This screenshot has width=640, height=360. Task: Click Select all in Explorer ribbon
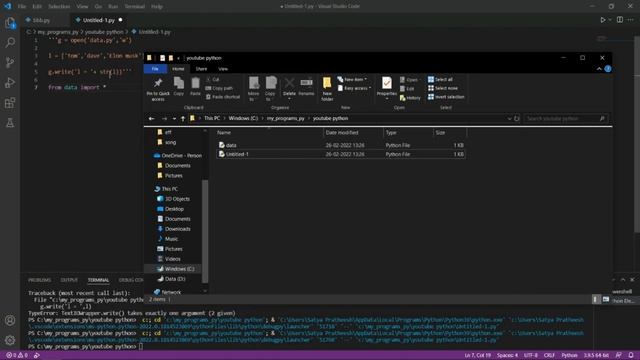click(x=440, y=80)
